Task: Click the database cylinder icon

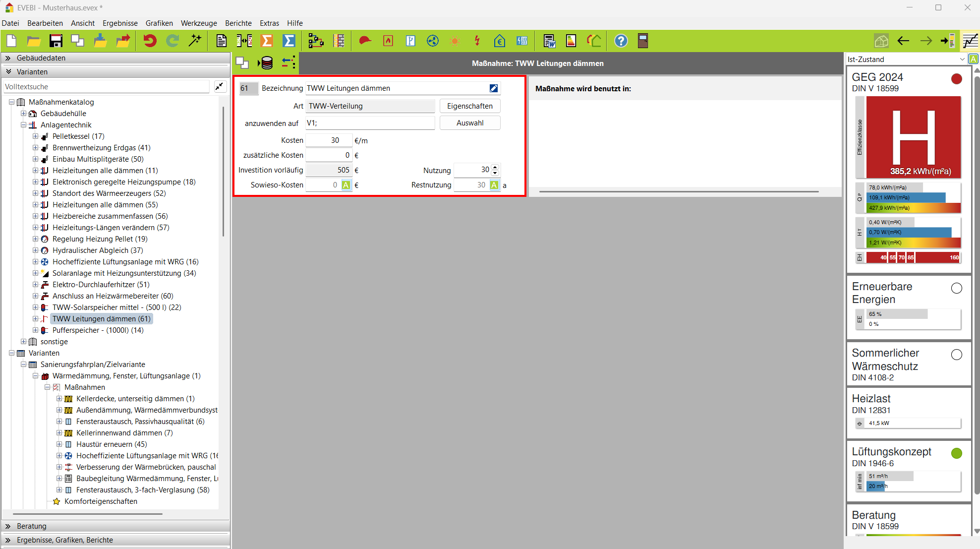Action: click(266, 63)
